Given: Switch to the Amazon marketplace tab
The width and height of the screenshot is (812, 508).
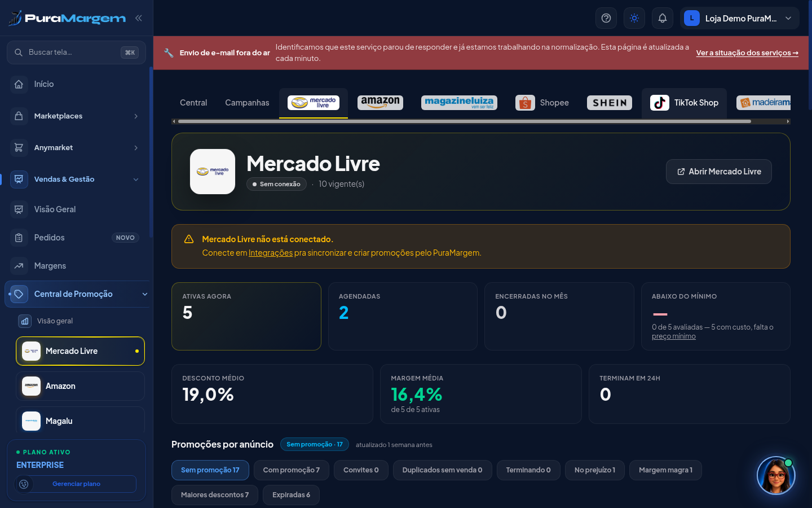Looking at the screenshot, I should [x=381, y=103].
